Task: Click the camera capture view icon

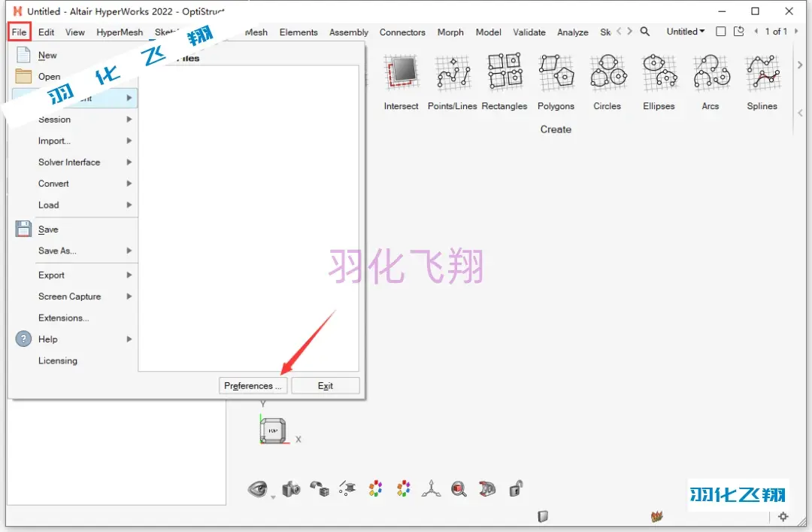Action: coord(291,488)
